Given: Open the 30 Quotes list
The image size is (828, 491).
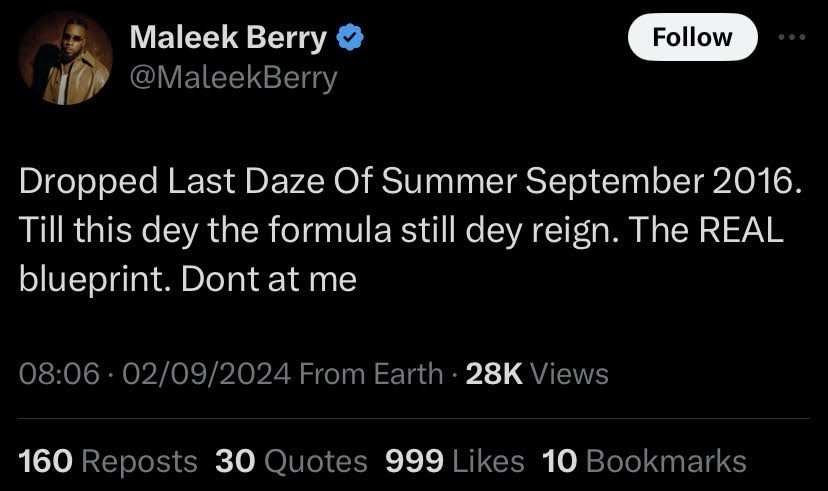Looking at the screenshot, I should [x=291, y=461].
